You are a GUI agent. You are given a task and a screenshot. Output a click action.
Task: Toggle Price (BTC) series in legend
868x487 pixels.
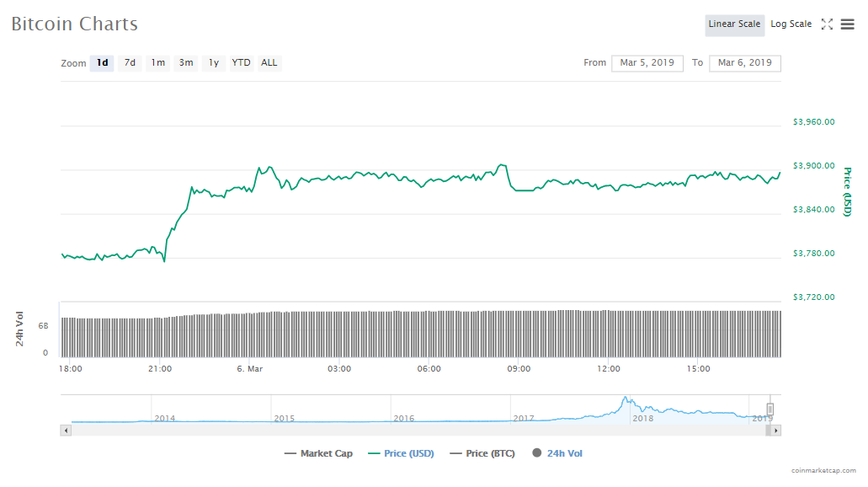(482, 453)
